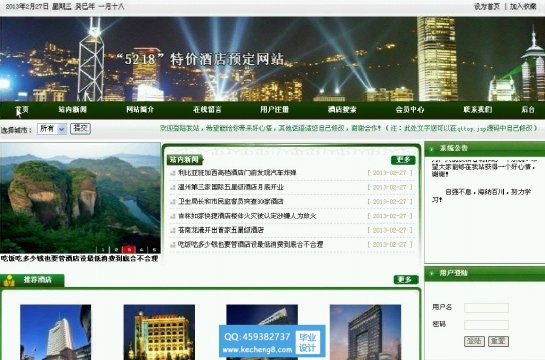
Task: Click the 更多 icon in the 推荐酒店 section
Action: (406, 279)
